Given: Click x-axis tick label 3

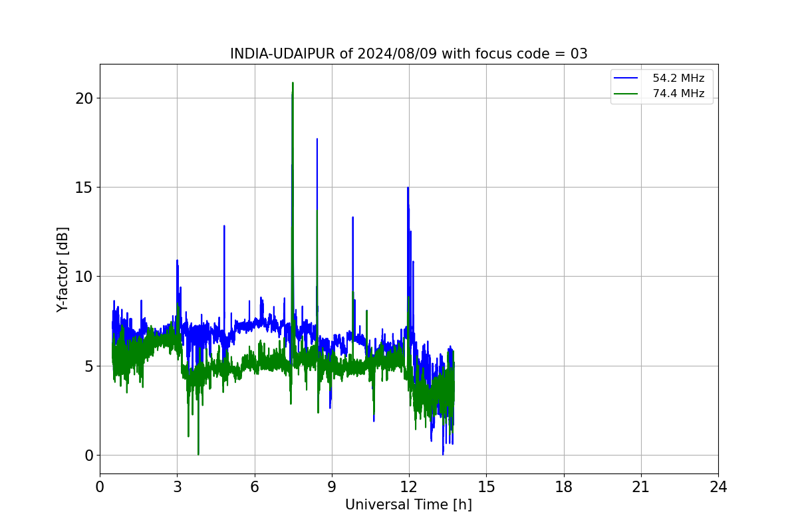Looking at the screenshot, I should [178, 487].
